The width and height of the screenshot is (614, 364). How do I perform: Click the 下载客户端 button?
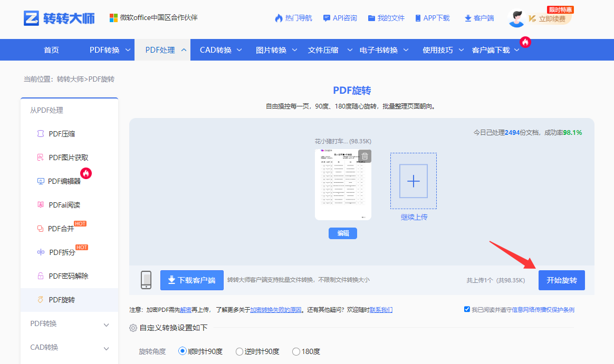(x=192, y=280)
